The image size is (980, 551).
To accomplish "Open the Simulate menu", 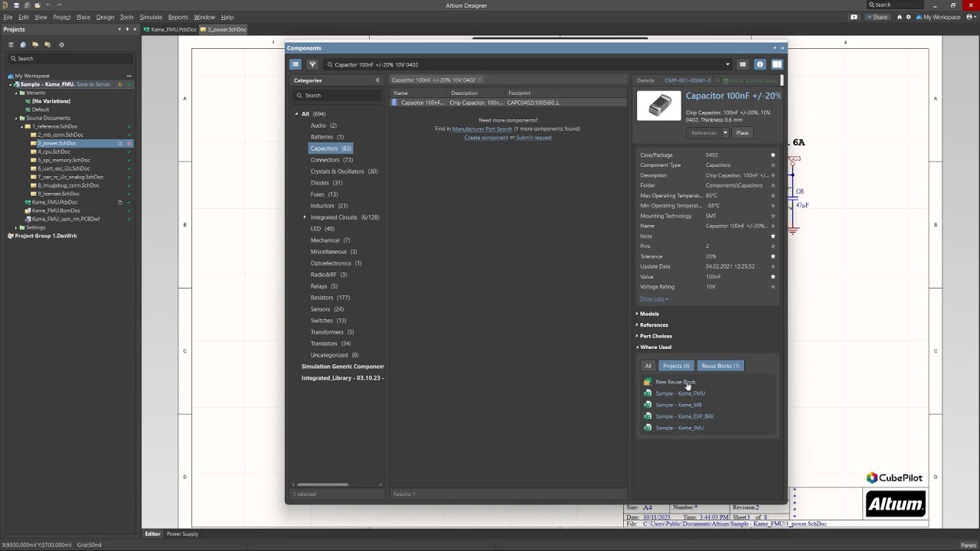I will pos(151,17).
